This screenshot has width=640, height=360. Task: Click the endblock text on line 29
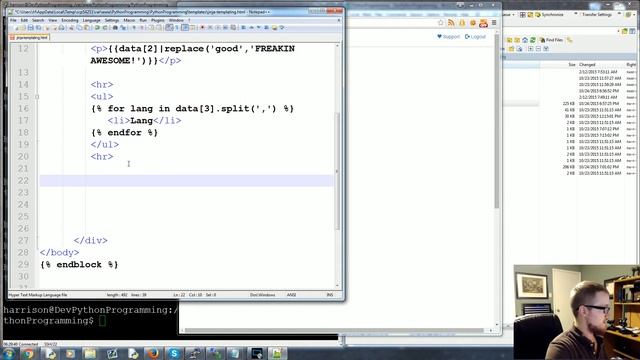pyautogui.click(x=79, y=264)
